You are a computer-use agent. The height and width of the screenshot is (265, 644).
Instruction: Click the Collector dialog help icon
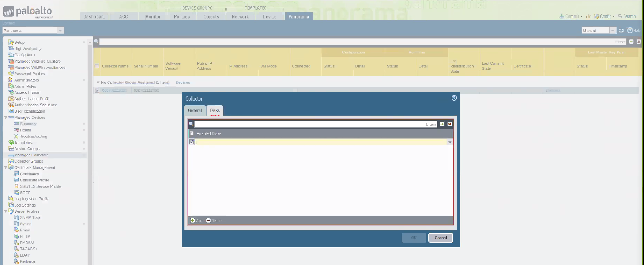(x=454, y=98)
